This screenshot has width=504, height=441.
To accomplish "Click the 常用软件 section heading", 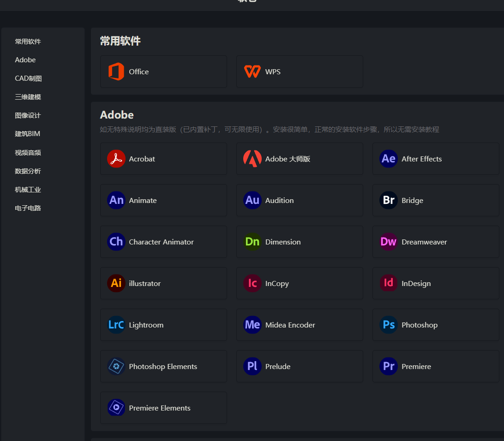I will tap(120, 41).
